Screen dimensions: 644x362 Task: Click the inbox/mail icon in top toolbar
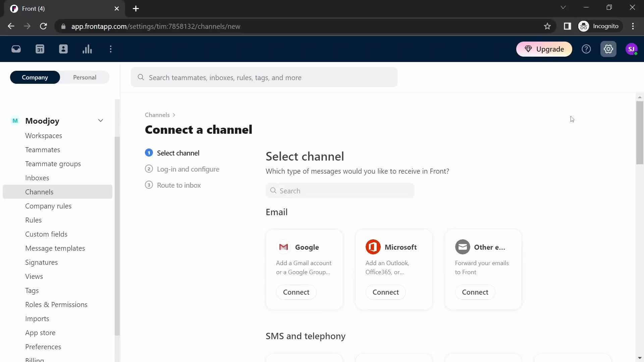[16, 49]
